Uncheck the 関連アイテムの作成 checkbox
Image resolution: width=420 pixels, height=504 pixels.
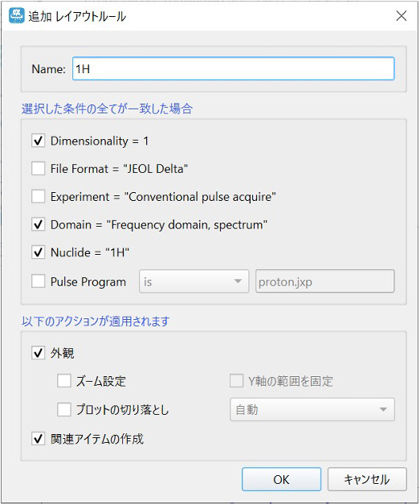point(39,438)
